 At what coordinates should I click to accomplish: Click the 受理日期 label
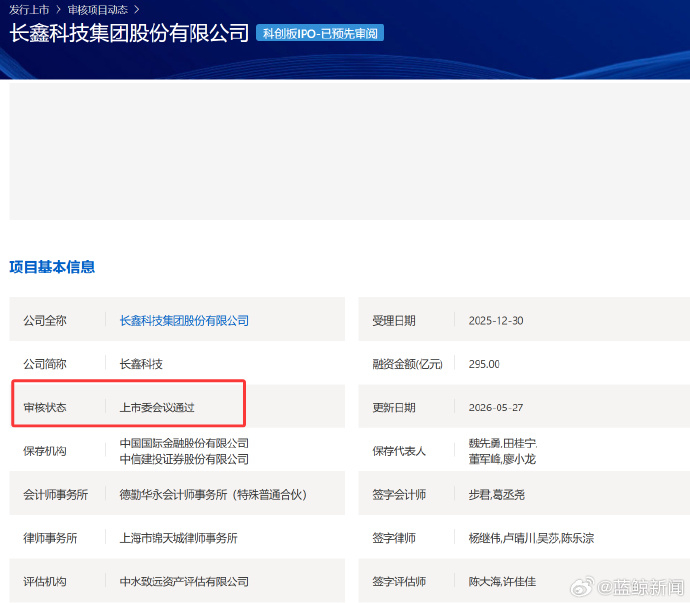[394, 320]
